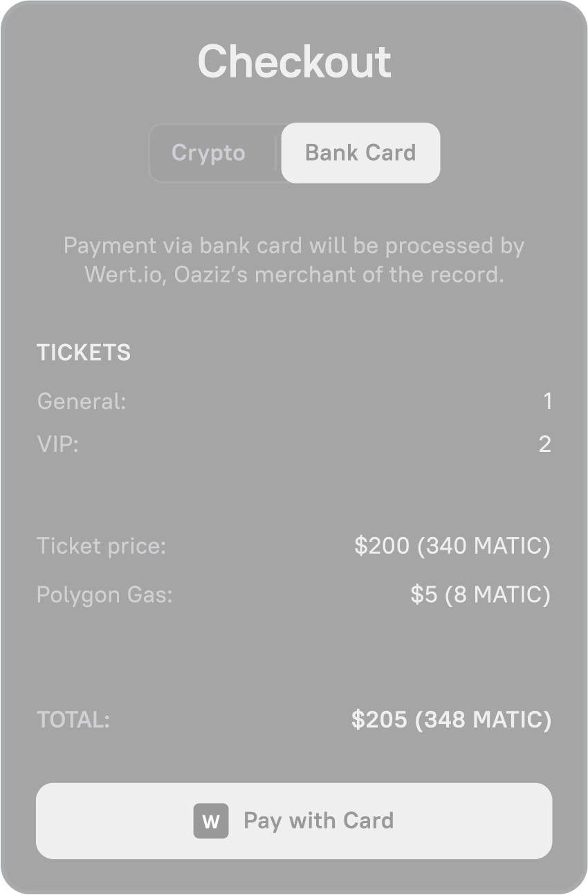
Task: Select the $5 (8 MATIC) gas fee value
Action: [x=480, y=595]
